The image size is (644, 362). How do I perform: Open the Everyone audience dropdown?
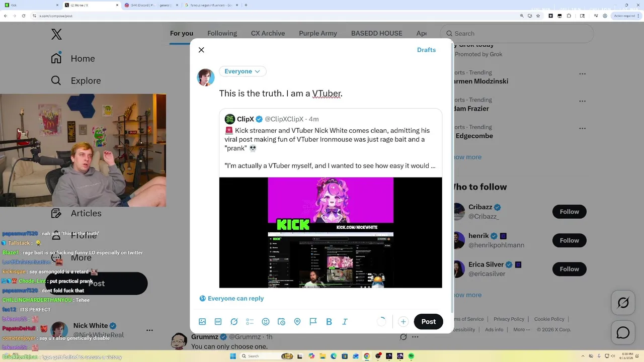(x=243, y=71)
